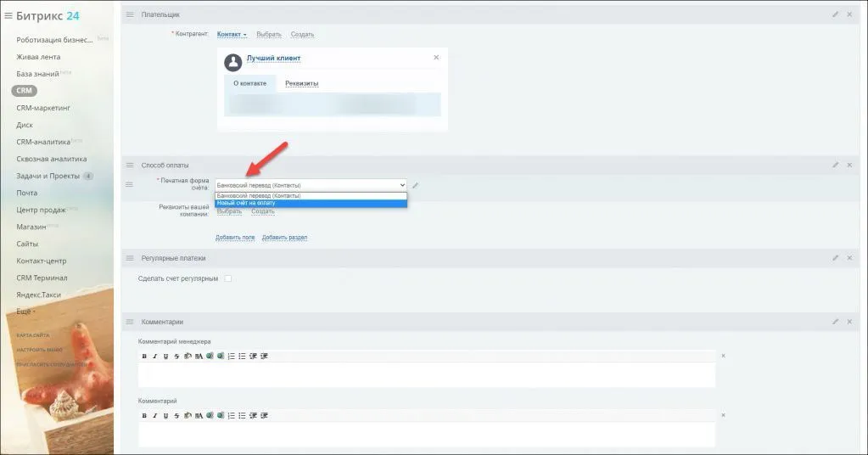Screen dimensions: 868x455
Task: Click pencil edit icon of Плательщик section
Action: tap(835, 14)
